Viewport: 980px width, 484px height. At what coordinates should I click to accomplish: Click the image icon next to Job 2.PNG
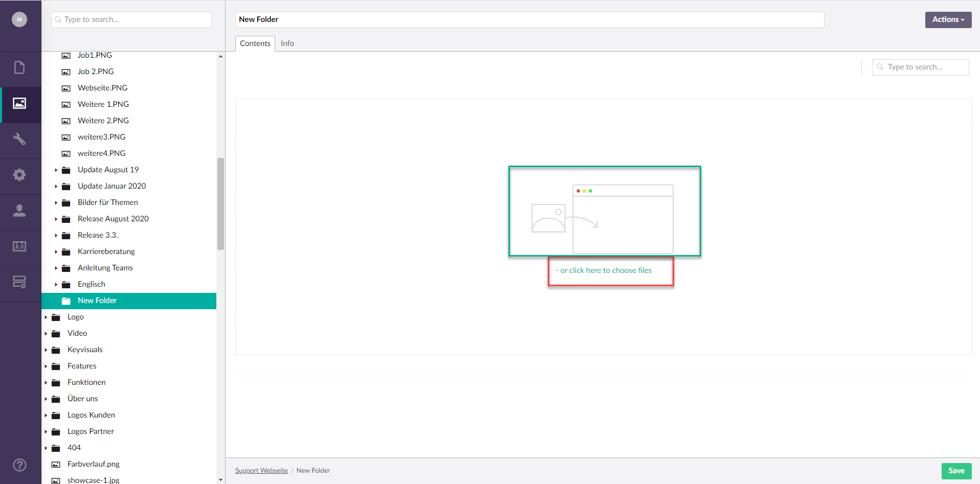[x=66, y=72]
